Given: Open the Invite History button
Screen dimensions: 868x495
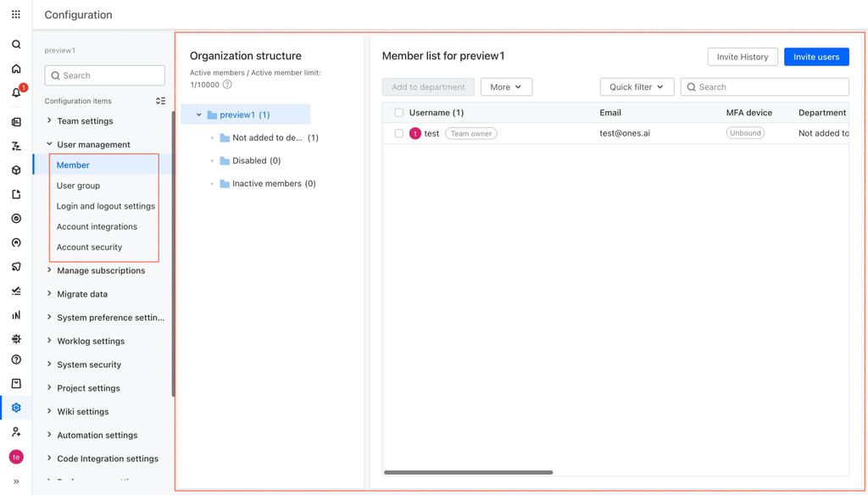Looking at the screenshot, I should coord(743,57).
